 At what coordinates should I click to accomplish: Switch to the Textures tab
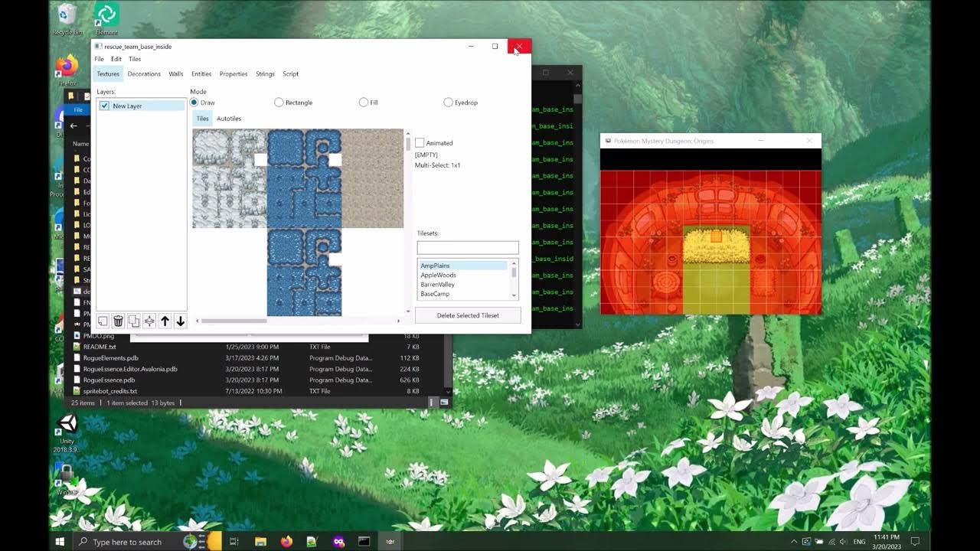(108, 74)
